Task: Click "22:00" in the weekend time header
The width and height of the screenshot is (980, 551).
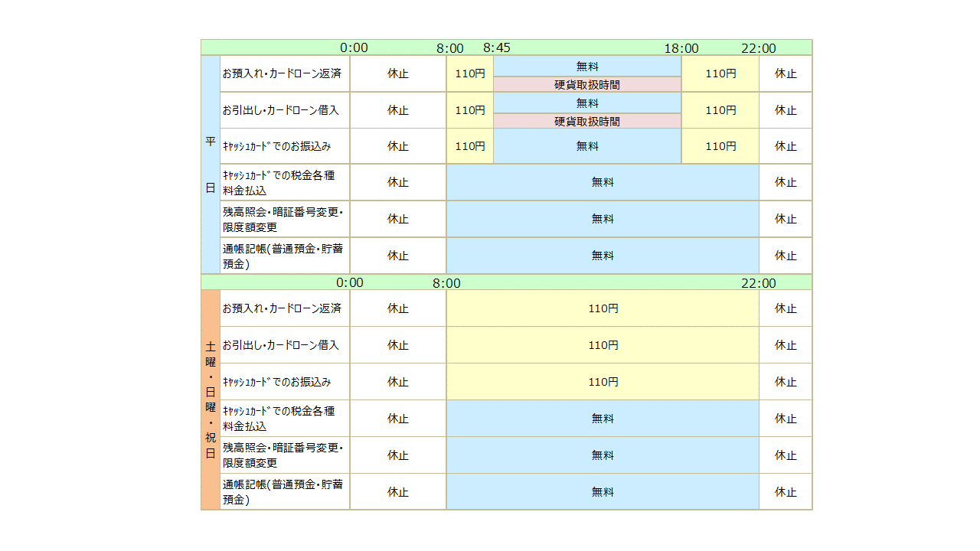Action: (759, 283)
